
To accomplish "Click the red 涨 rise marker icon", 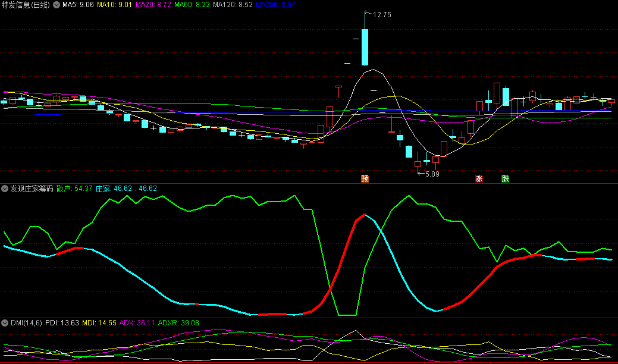I will coord(479,178).
